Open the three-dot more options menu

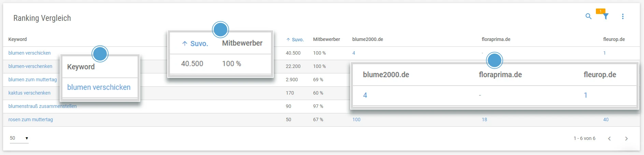(x=622, y=16)
